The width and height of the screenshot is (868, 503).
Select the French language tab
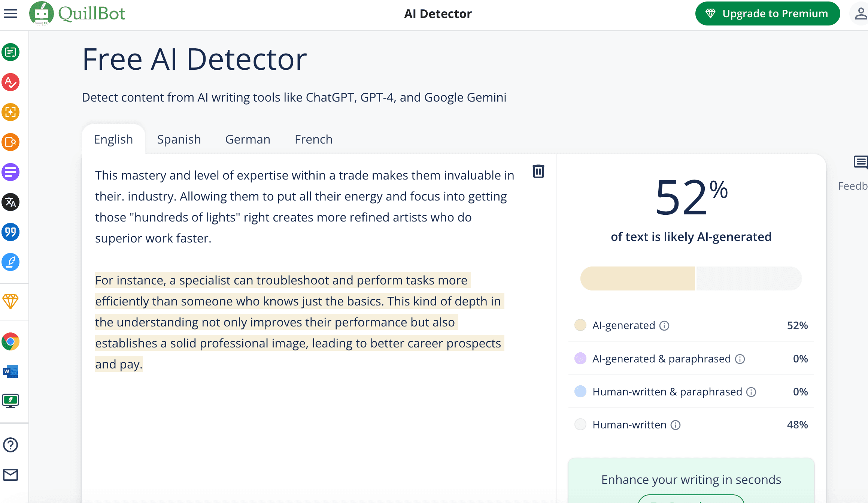click(x=313, y=139)
